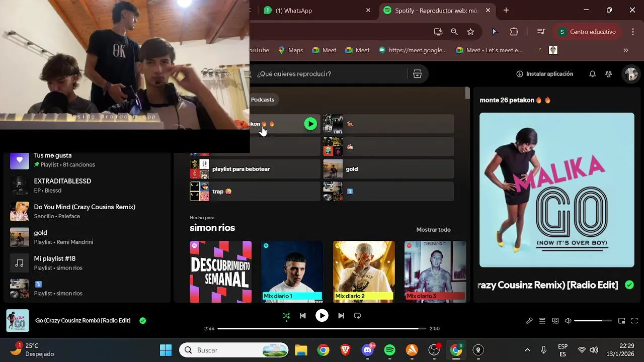Open the https://meet.google... bookmark

pos(413,50)
